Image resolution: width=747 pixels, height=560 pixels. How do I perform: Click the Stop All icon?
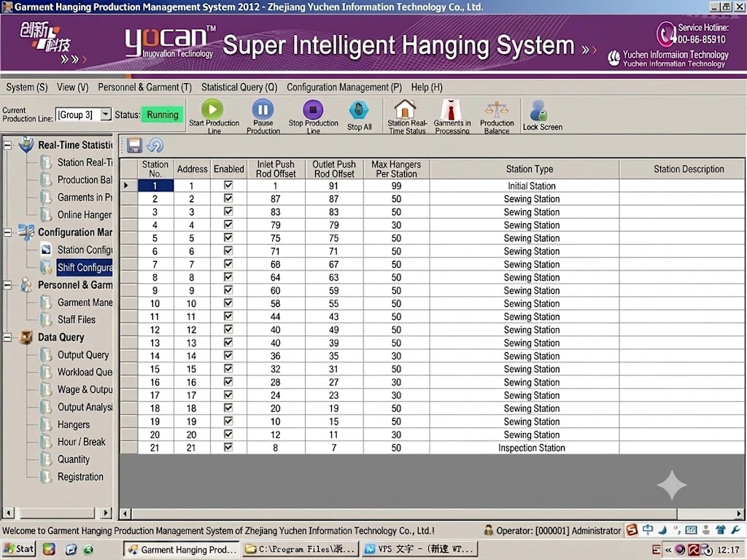(x=359, y=111)
